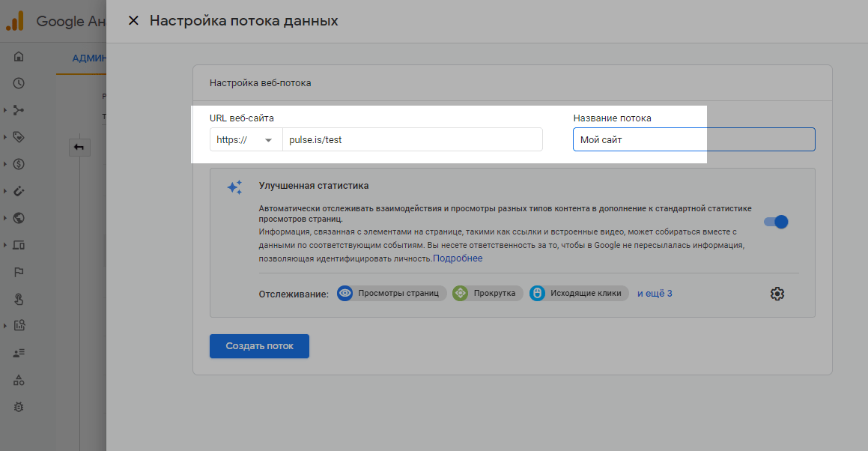Click the stream name field "Мой сайт"

pos(694,140)
